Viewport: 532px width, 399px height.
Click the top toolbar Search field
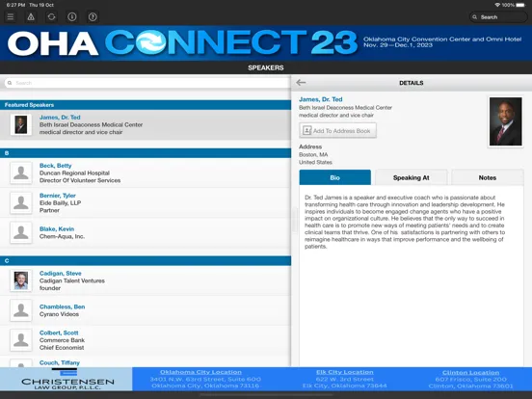[498, 17]
